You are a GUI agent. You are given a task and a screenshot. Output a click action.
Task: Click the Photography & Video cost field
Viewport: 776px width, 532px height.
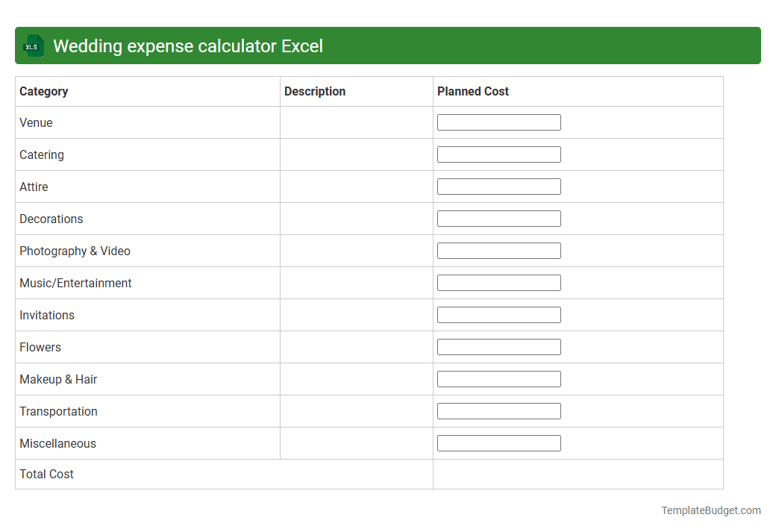tap(498, 250)
